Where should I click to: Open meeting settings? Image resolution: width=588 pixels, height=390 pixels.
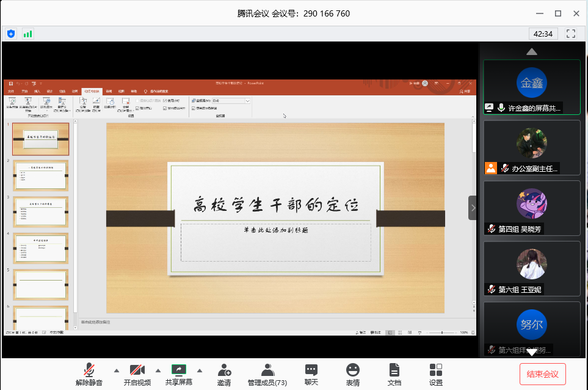[x=435, y=370]
